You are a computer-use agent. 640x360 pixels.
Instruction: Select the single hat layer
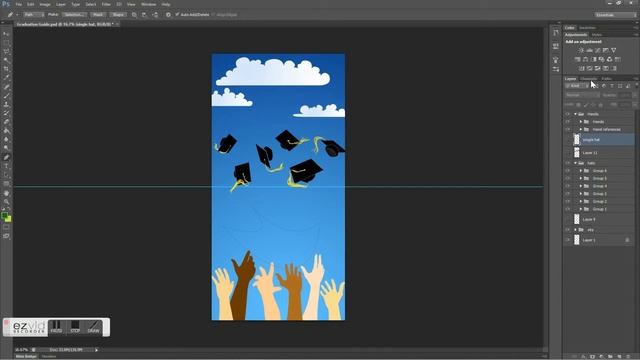pos(599,140)
